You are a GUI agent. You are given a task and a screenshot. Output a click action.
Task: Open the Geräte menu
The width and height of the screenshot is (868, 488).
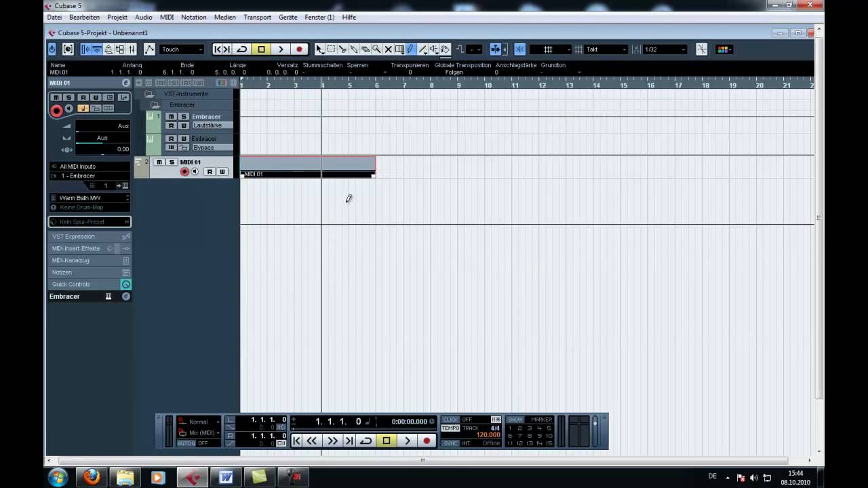[288, 17]
